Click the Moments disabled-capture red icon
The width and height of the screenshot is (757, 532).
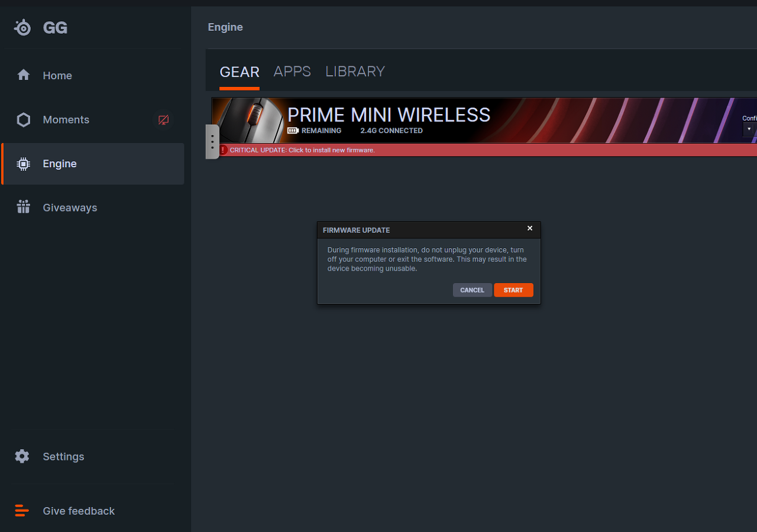click(164, 120)
